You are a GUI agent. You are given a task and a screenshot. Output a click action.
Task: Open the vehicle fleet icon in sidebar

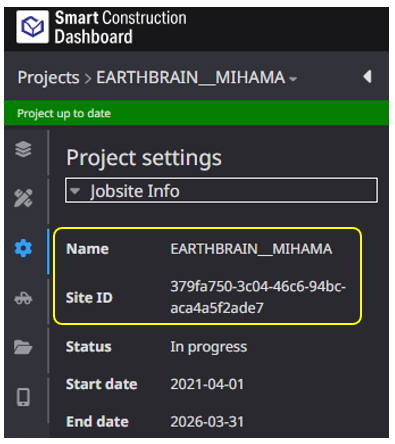(x=23, y=298)
